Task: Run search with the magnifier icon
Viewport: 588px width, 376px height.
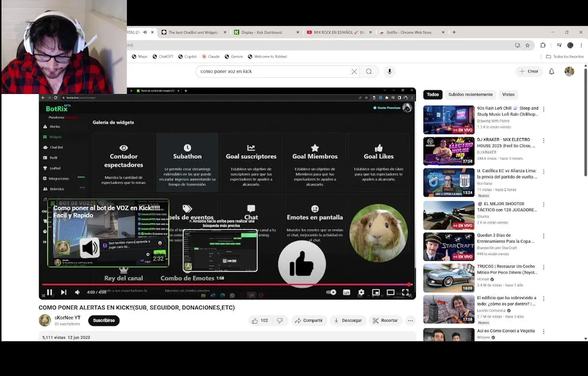Action: 369,72
